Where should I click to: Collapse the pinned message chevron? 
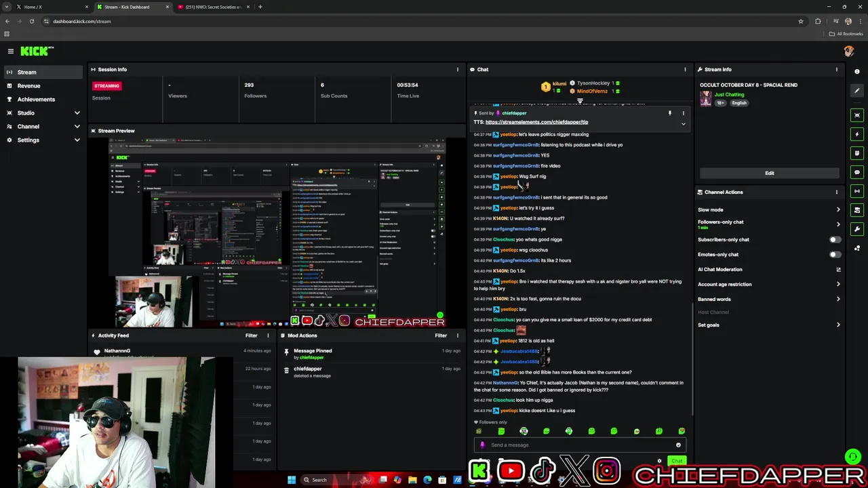click(x=683, y=124)
